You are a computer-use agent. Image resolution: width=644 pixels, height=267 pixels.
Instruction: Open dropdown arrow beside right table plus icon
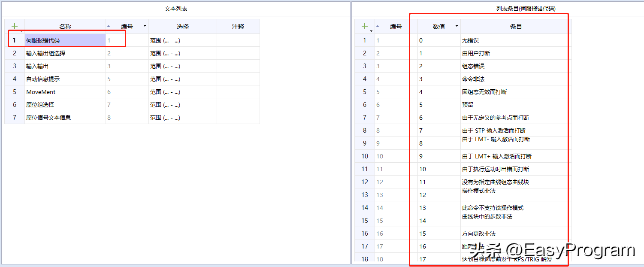(x=371, y=31)
